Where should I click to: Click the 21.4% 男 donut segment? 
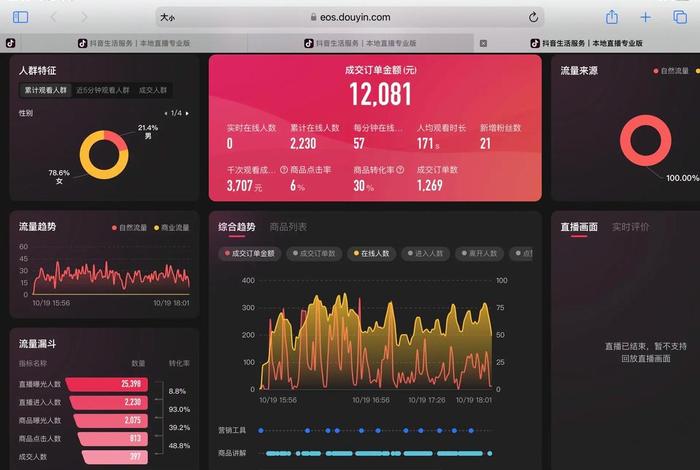pos(117,141)
